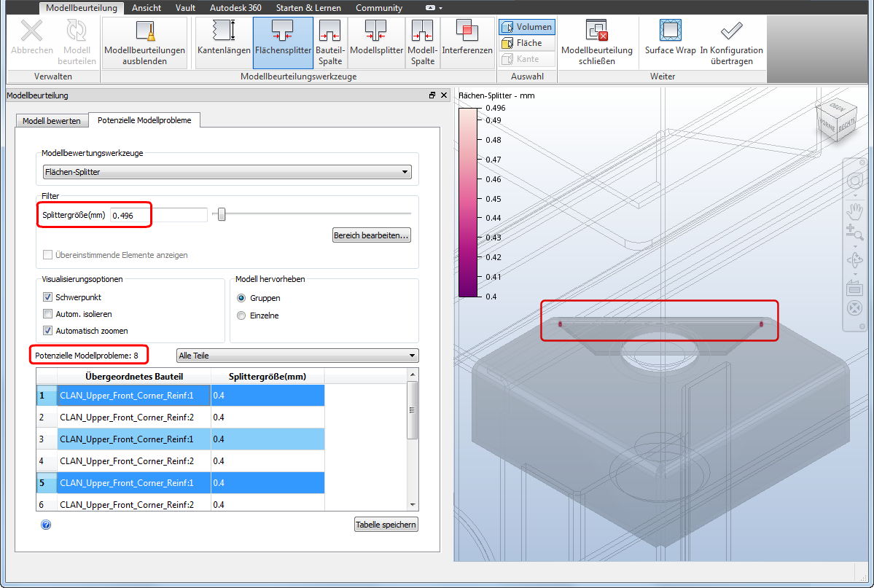Activate the Pan hand tool
This screenshot has width=874, height=588.
click(x=854, y=211)
